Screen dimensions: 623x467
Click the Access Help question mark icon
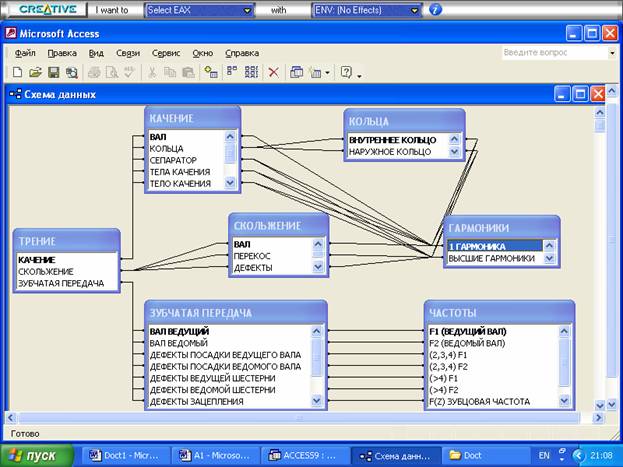(x=346, y=72)
